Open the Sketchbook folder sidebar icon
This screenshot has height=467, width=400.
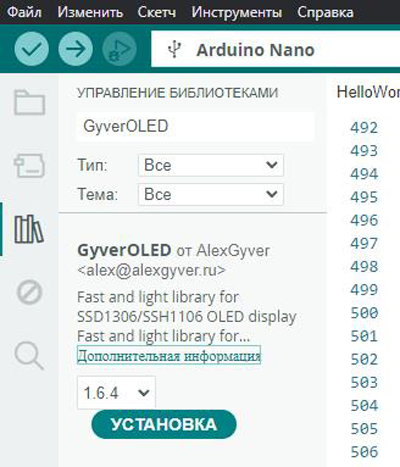tap(29, 102)
